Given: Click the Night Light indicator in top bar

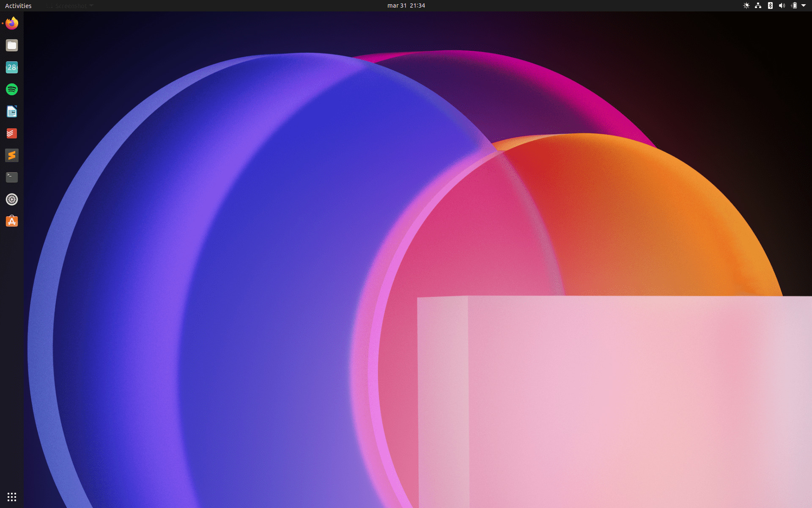Looking at the screenshot, I should pyautogui.click(x=746, y=6).
